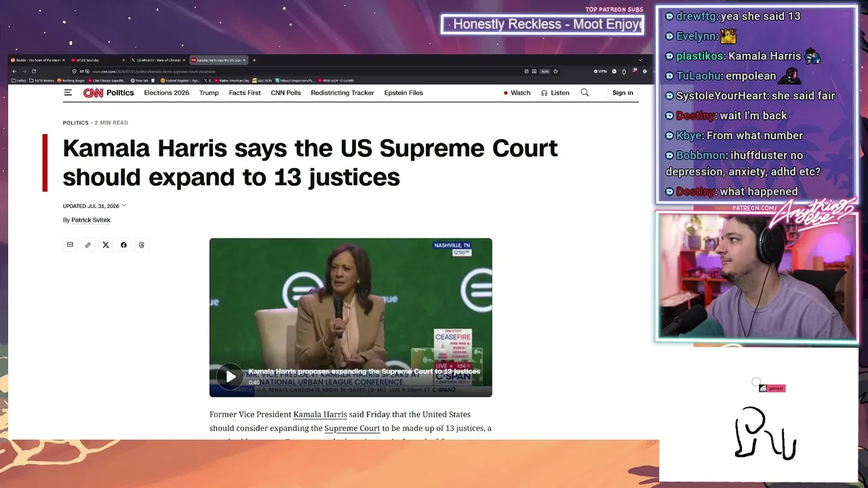
Task: Click the article headline text
Action: tap(310, 163)
